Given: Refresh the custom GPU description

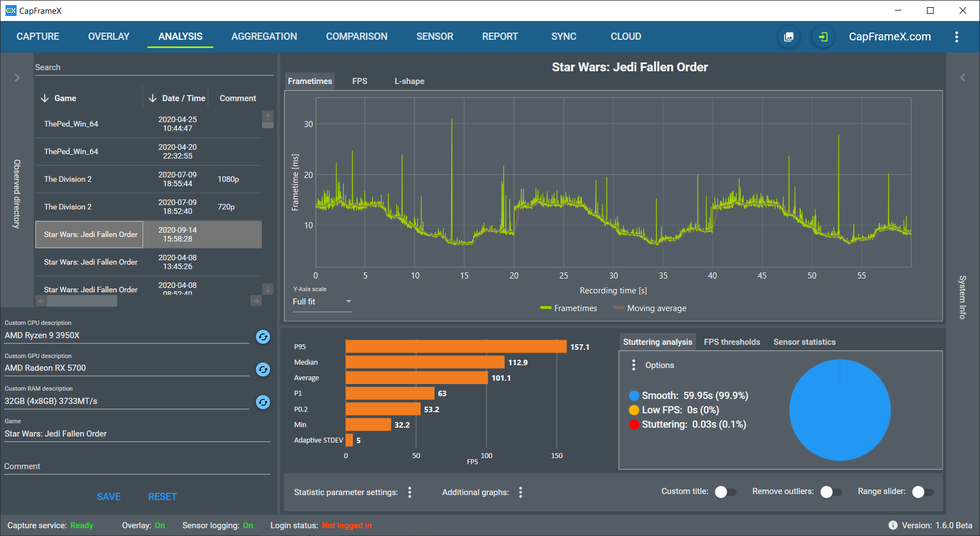Looking at the screenshot, I should [x=263, y=369].
